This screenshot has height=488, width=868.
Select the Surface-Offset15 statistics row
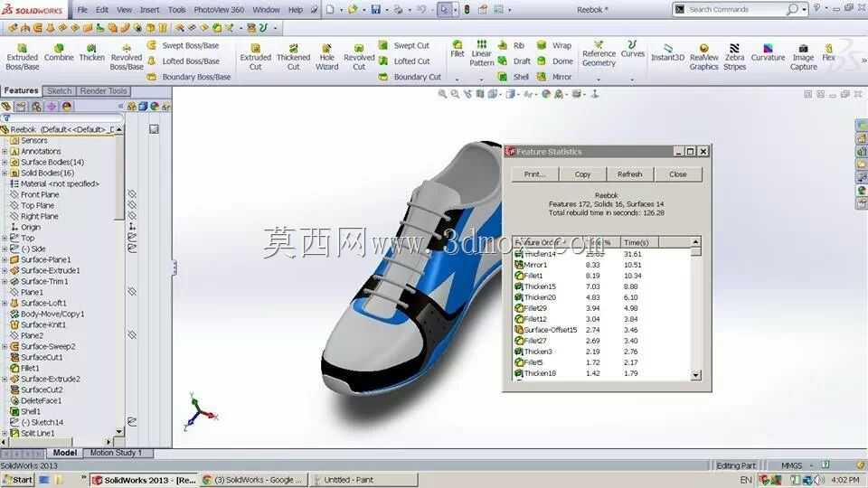point(602,330)
